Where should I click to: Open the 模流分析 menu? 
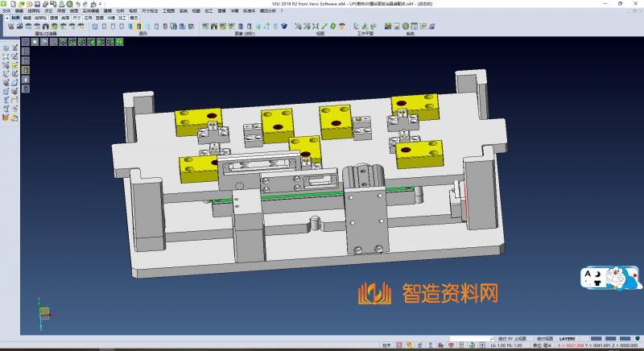click(268, 11)
